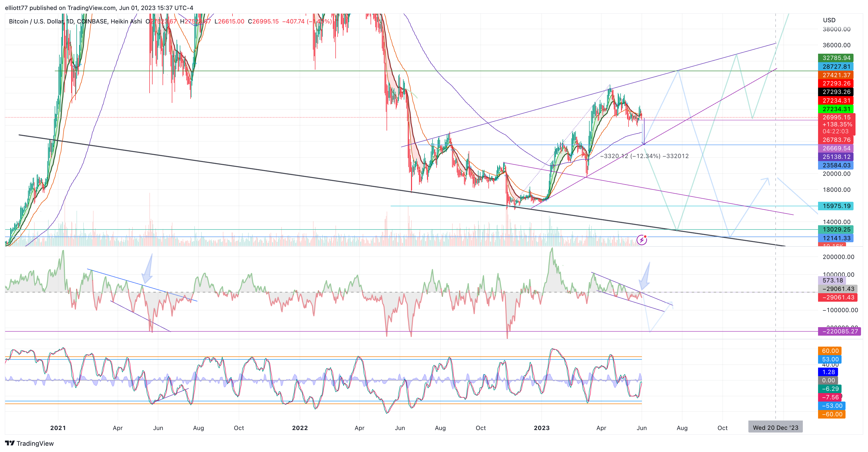The height and width of the screenshot is (452, 868).
Task: Click the 20000.00 price axis label
Action: 836,174
